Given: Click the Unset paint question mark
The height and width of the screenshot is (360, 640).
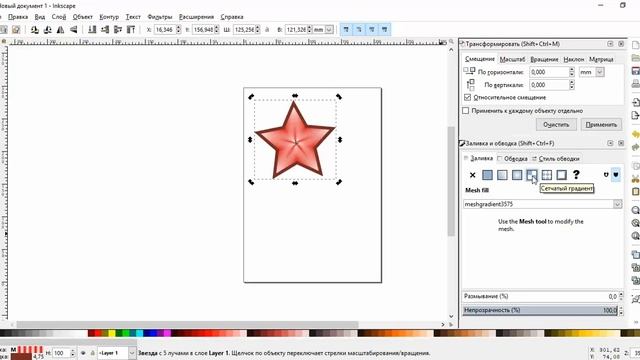Looking at the screenshot, I should [x=576, y=175].
